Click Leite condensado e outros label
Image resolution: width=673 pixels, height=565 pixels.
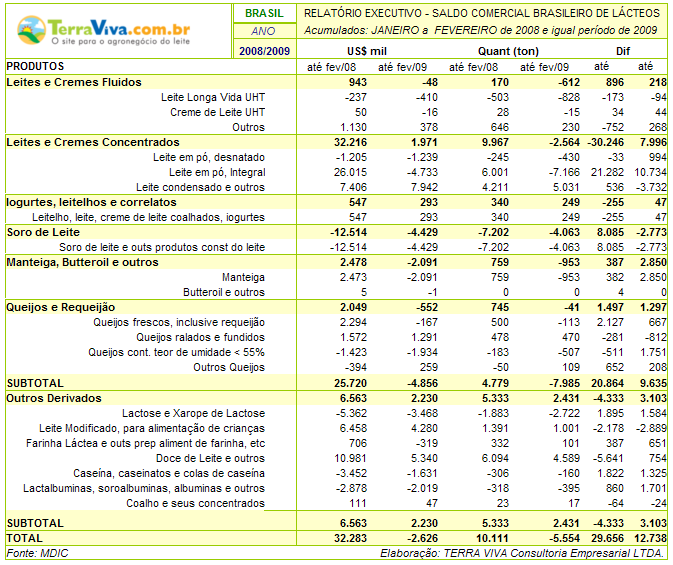pyautogui.click(x=200, y=188)
